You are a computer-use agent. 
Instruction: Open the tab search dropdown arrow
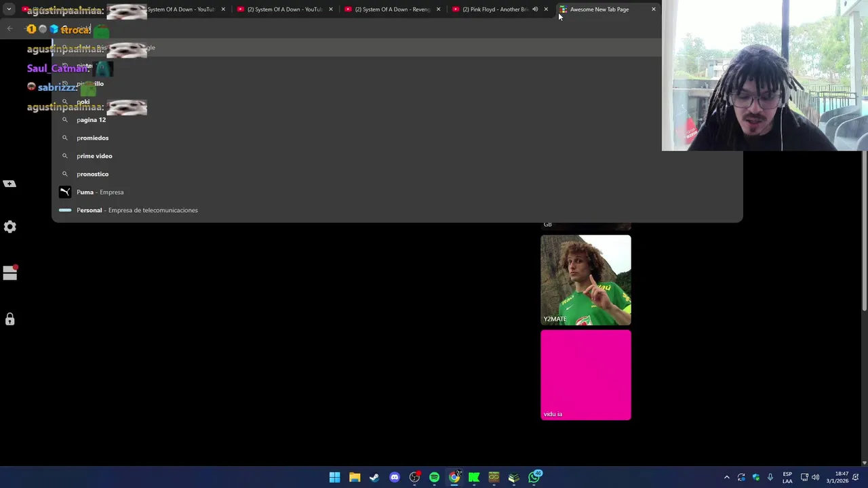point(9,9)
